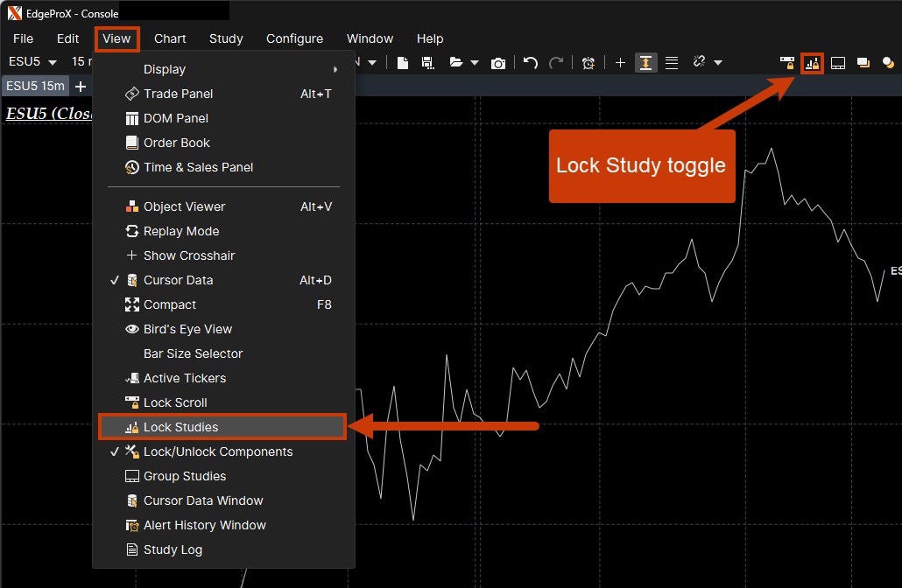
Task: Click the Lock Study toggle in the toolbar
Action: [812, 63]
